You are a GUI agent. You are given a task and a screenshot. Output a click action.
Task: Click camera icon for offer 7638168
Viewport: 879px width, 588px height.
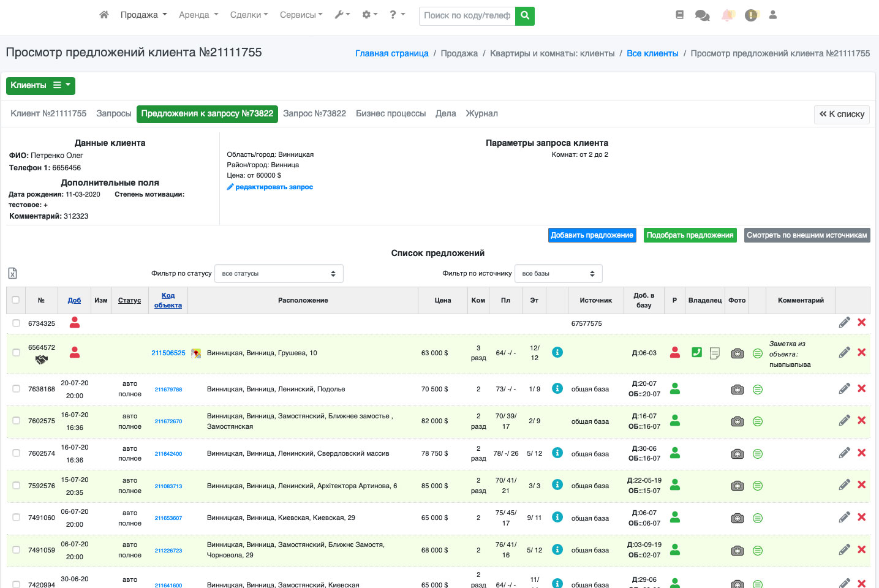[x=737, y=390]
